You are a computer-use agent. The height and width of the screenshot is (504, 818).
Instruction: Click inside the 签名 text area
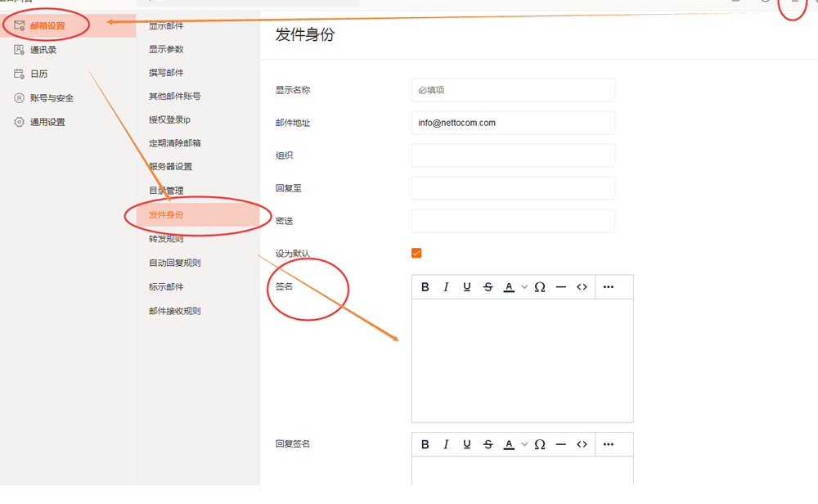click(x=522, y=360)
